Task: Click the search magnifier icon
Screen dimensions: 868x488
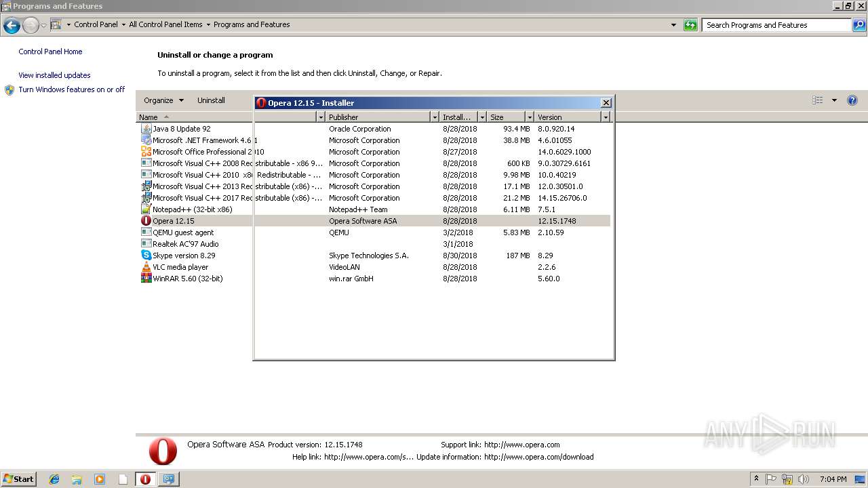Action: [x=859, y=25]
